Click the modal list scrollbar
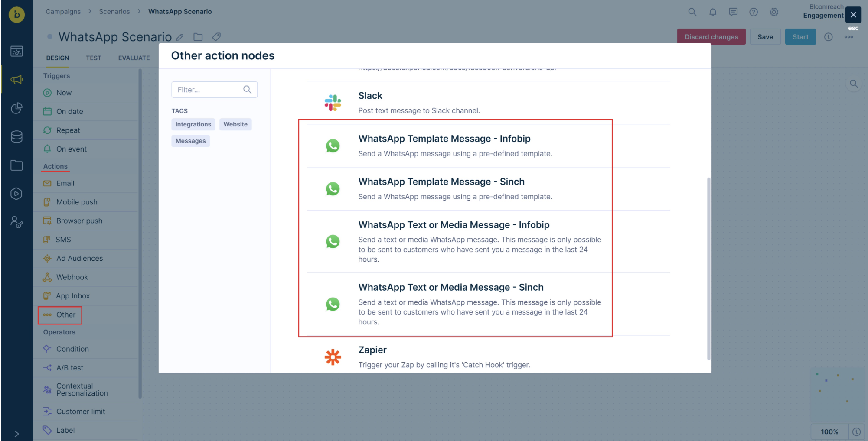 click(x=708, y=269)
